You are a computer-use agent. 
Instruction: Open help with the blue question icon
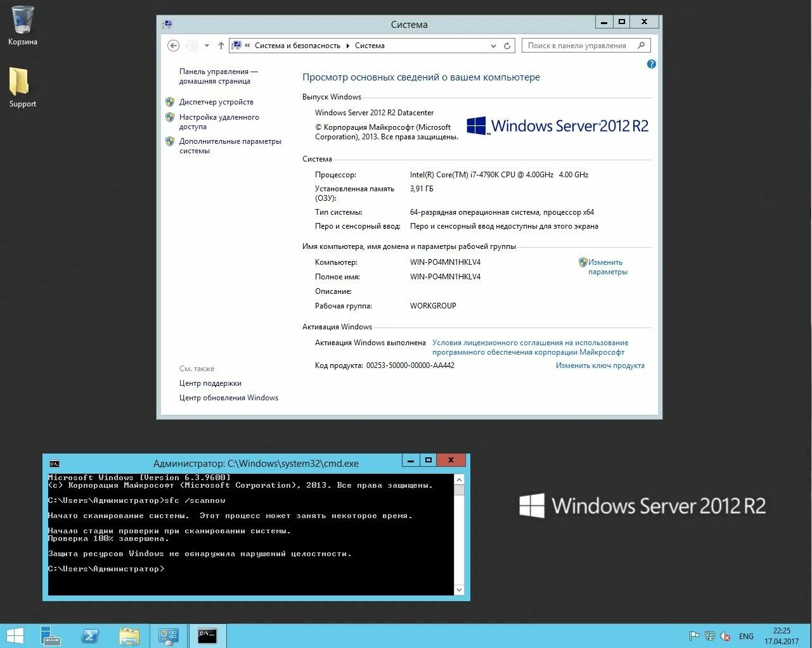tap(651, 64)
